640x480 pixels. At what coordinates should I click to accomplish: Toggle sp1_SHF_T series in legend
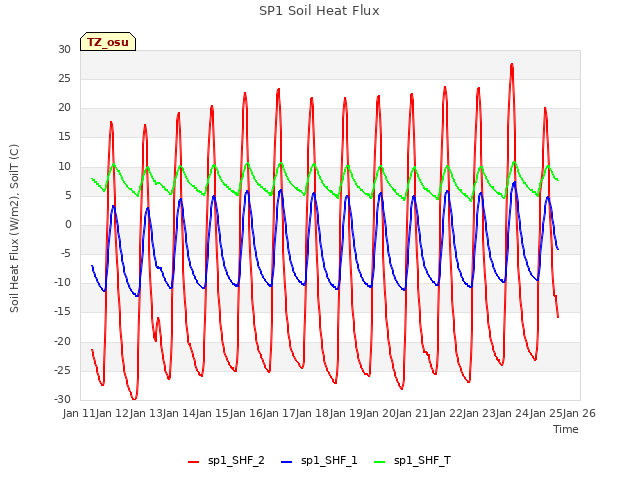pyautogui.click(x=412, y=460)
